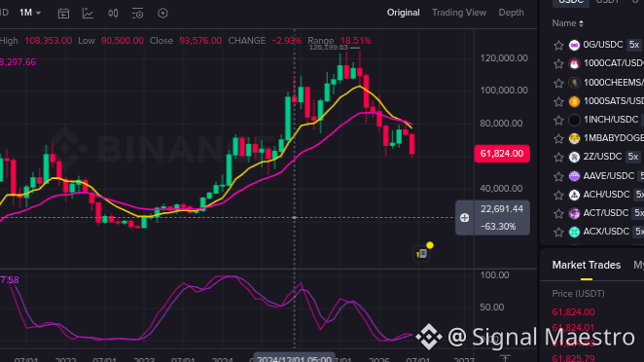Open the Market Trades tab
The width and height of the screenshot is (644, 362).
[586, 265]
